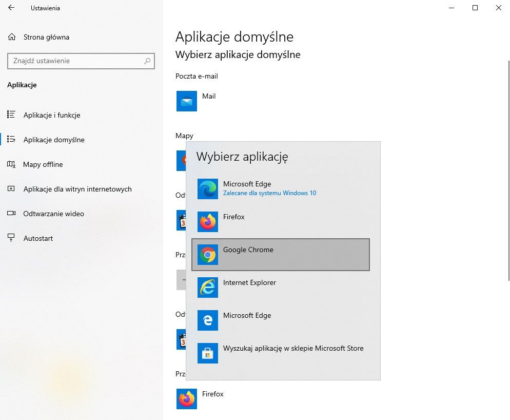Minimize the Ustawienia window

click(x=451, y=8)
